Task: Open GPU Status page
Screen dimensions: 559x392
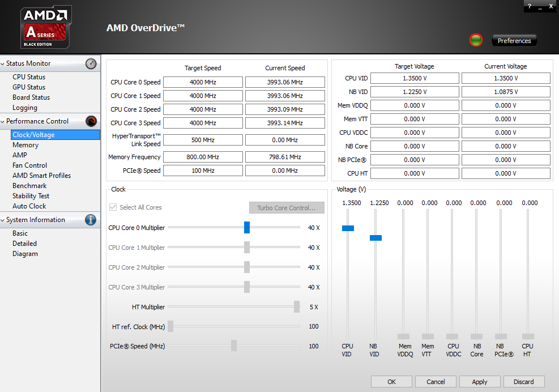Action: tap(29, 87)
